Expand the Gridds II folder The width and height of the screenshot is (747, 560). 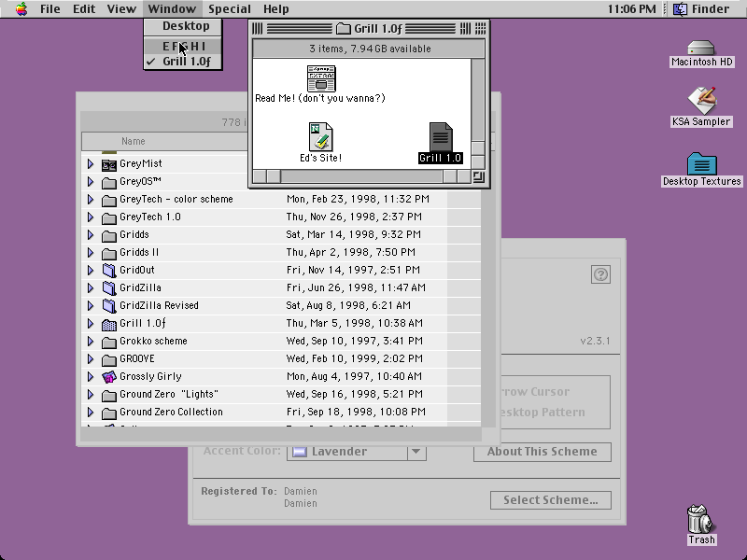(x=91, y=252)
